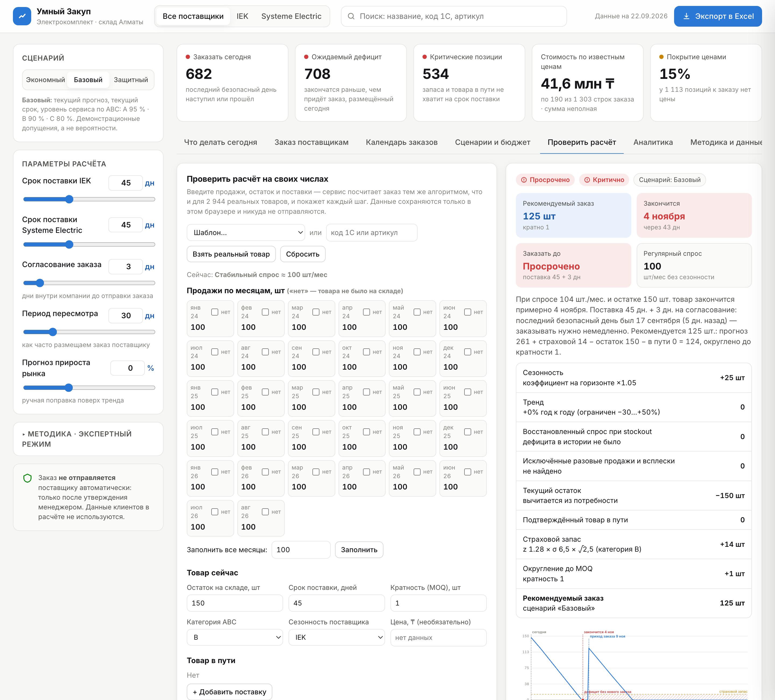
Task: Click + Добавить поставку button
Action: 229,692
